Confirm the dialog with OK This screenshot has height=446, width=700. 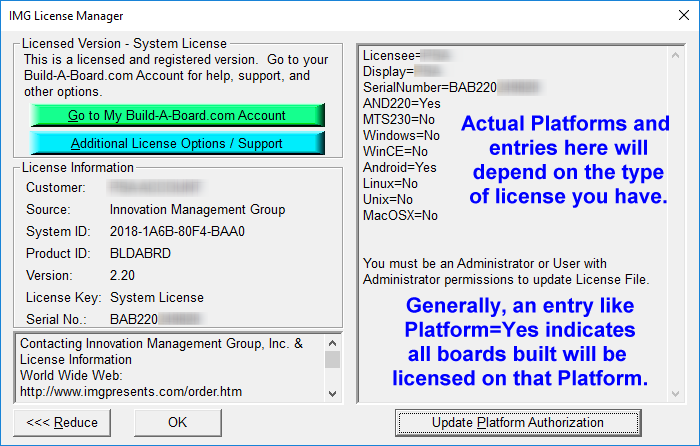(x=177, y=422)
